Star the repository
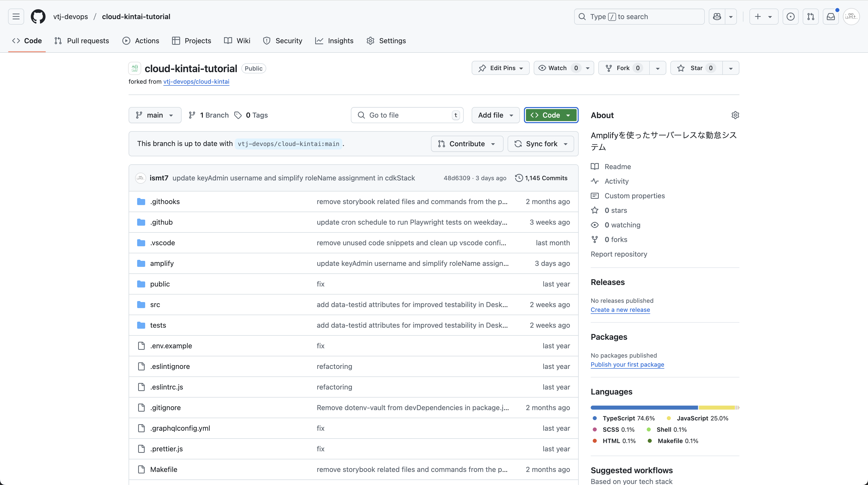Image resolution: width=868 pixels, height=485 pixels. (696, 68)
